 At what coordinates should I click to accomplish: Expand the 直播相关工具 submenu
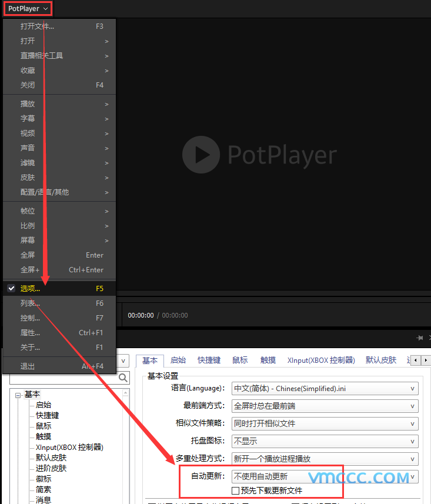click(x=59, y=56)
